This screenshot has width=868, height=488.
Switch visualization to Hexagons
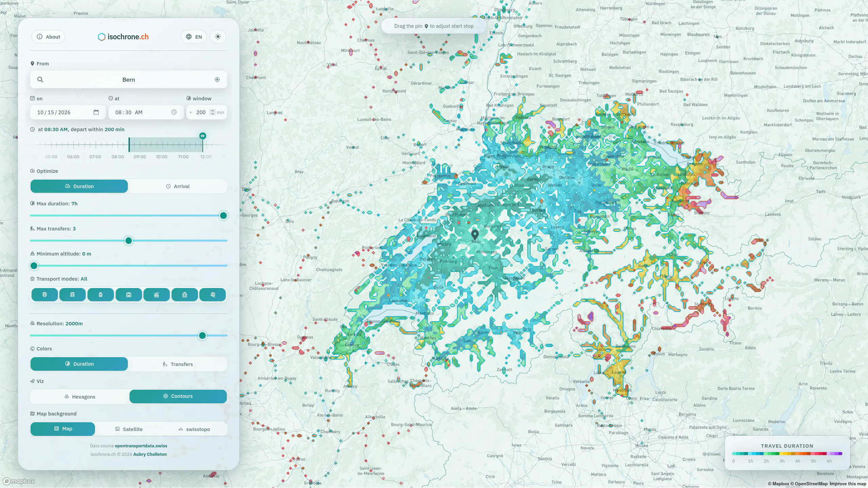(80, 397)
